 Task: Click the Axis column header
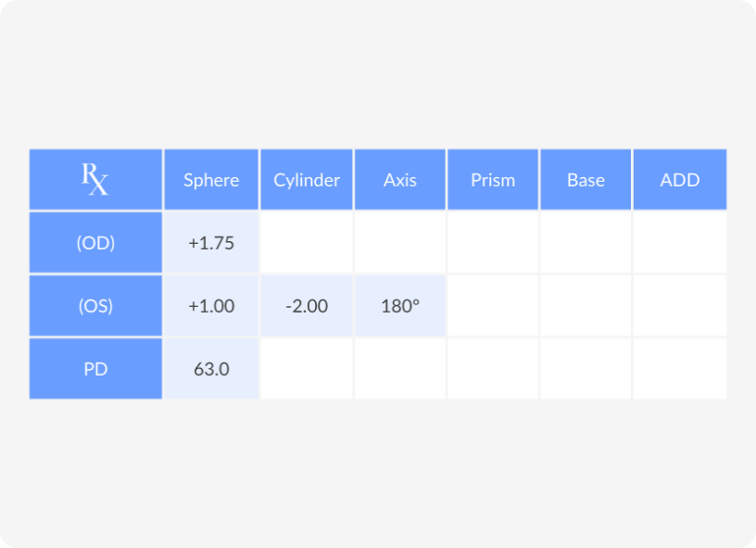[x=400, y=180]
